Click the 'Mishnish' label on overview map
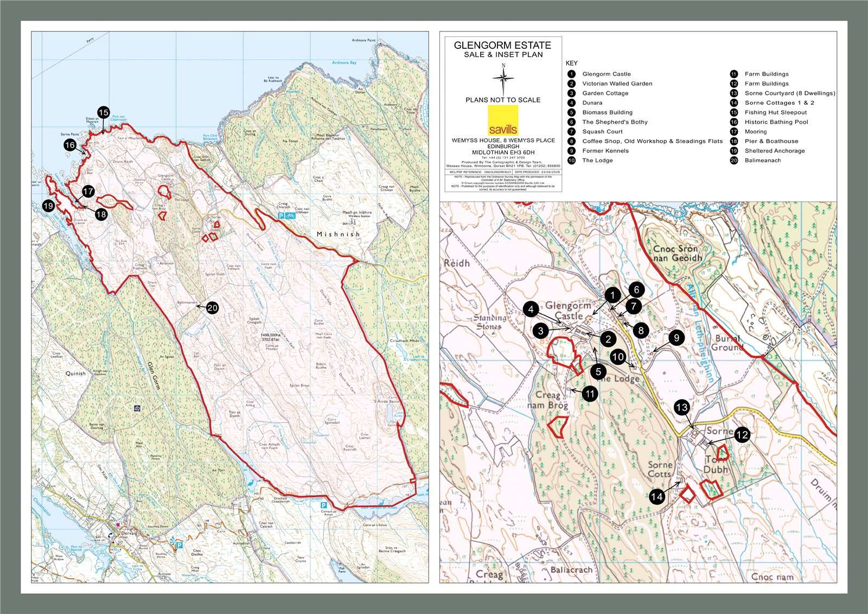This screenshot has width=868, height=614. (x=339, y=234)
